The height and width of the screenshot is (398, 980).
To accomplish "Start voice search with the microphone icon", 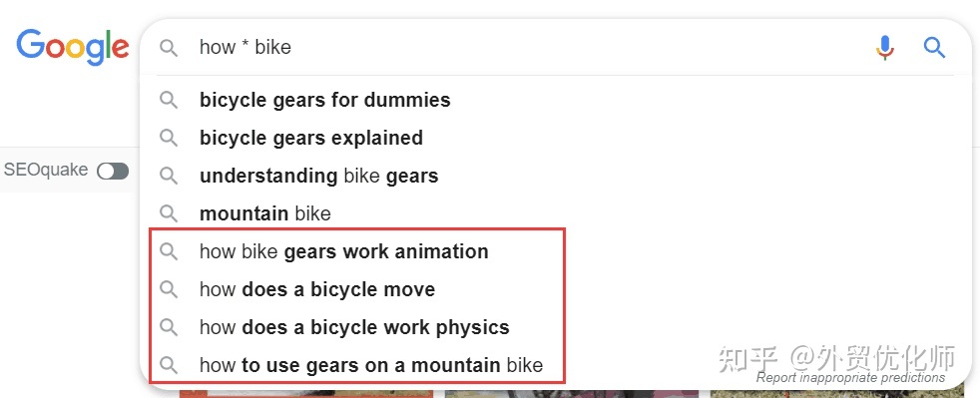I will click(885, 48).
